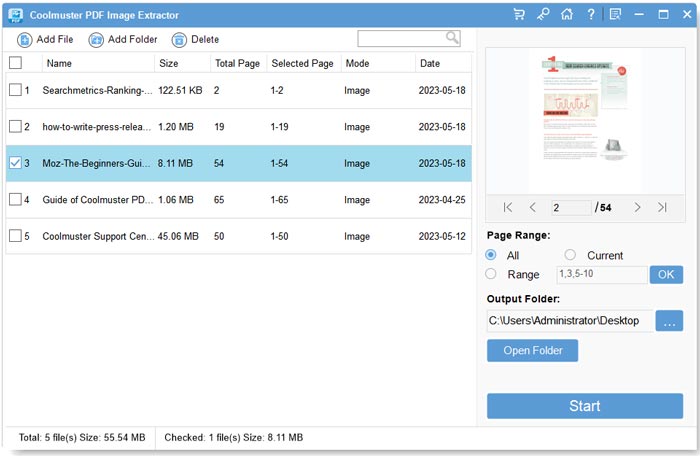Click the OK button for range

click(666, 274)
